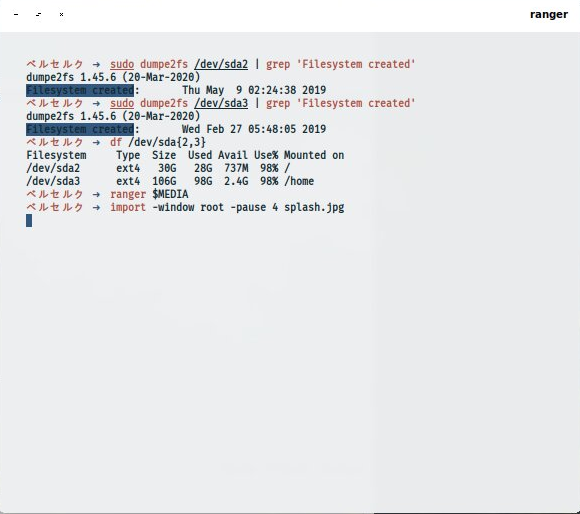Image resolution: width=580 pixels, height=514 pixels.
Task: Minimize the ranger terminal window
Action: (16, 14)
